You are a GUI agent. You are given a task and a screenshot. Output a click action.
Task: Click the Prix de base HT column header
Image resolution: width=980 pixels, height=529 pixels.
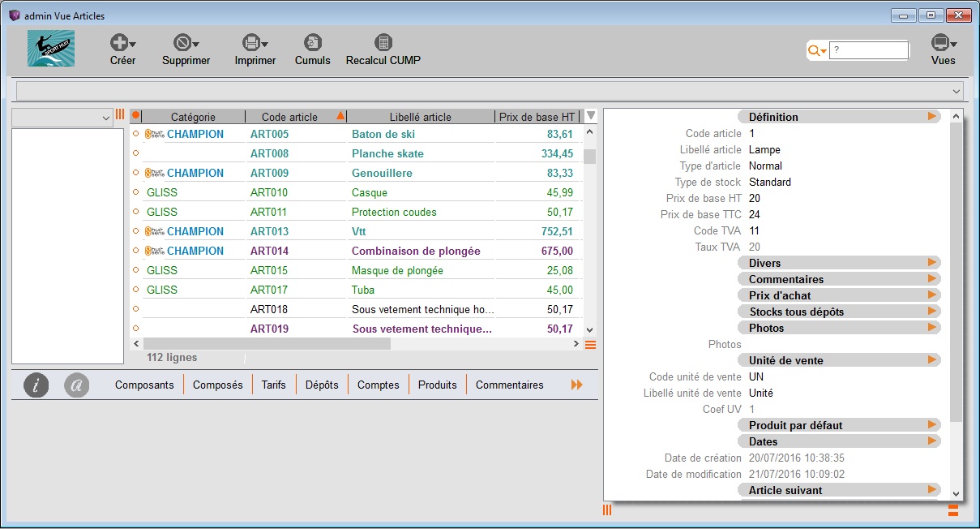click(x=537, y=117)
